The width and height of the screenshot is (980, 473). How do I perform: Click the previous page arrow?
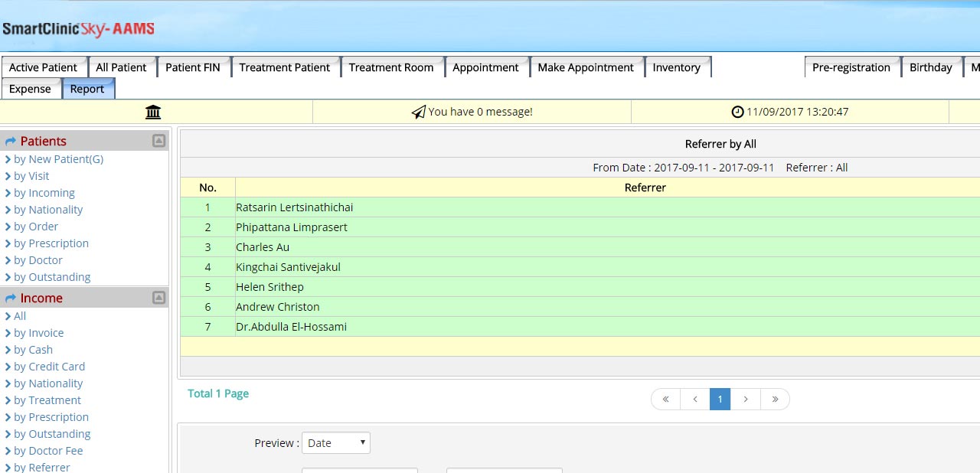tap(695, 400)
